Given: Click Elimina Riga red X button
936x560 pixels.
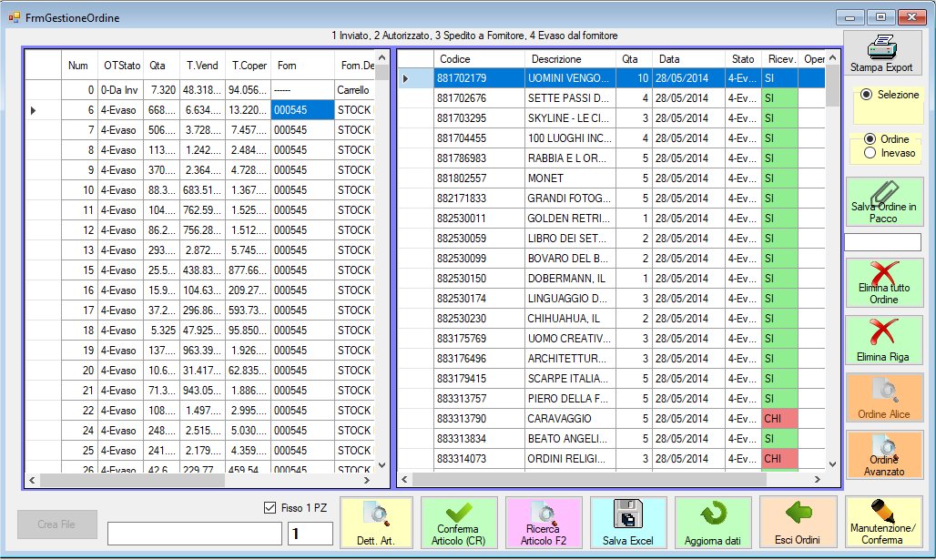Looking at the screenshot, I should point(884,341).
